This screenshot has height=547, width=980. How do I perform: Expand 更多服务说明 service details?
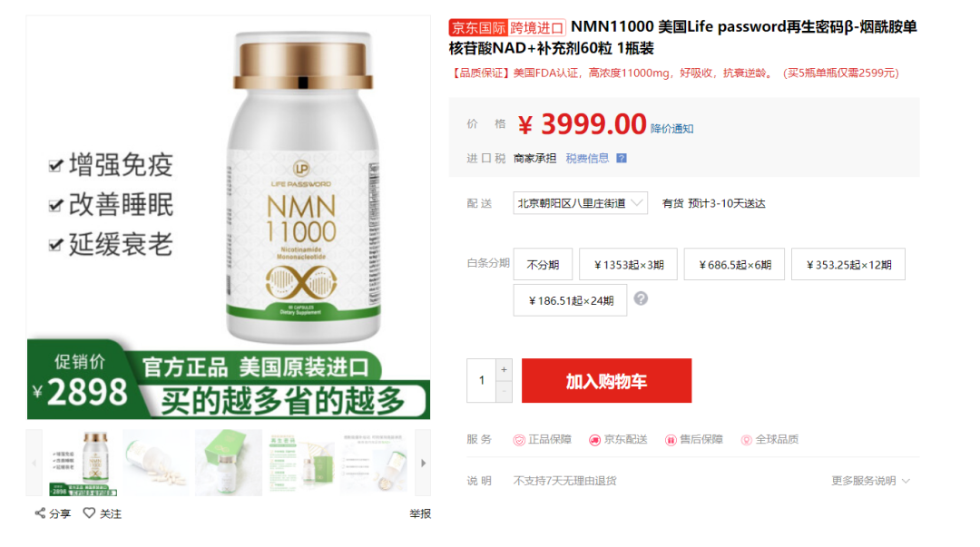(870, 481)
